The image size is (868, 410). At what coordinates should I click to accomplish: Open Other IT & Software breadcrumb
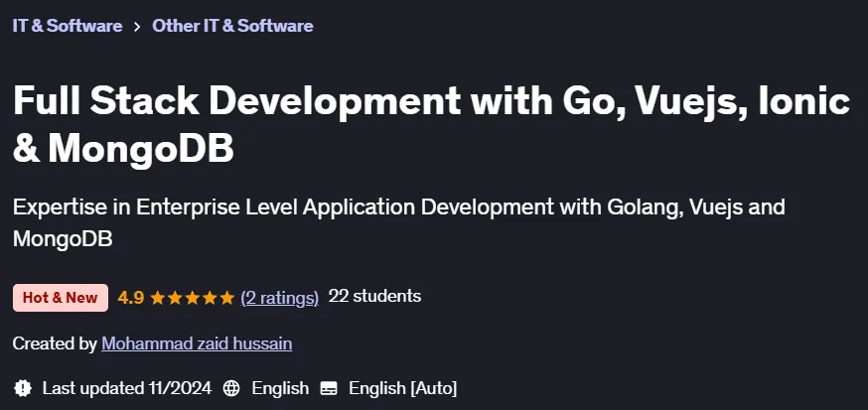(x=232, y=26)
